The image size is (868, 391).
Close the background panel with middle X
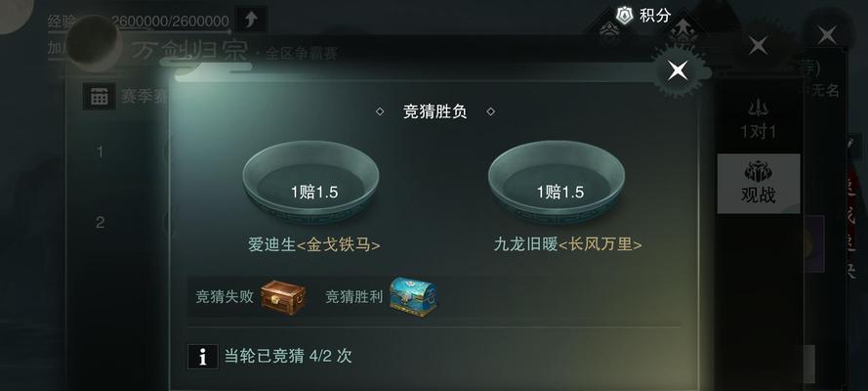pyautogui.click(x=758, y=46)
